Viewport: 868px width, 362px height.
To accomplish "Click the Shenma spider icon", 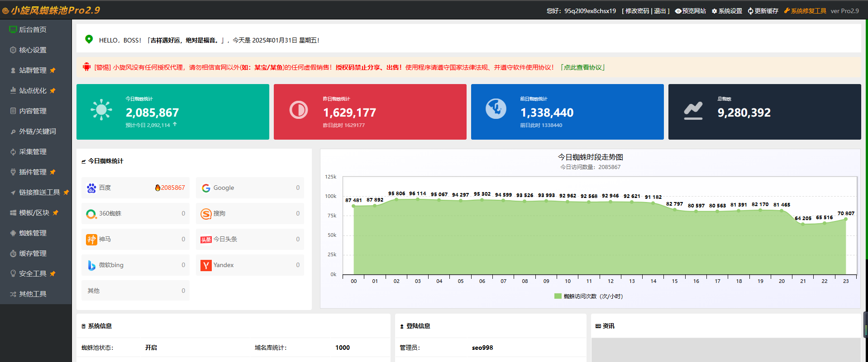I will (x=91, y=240).
